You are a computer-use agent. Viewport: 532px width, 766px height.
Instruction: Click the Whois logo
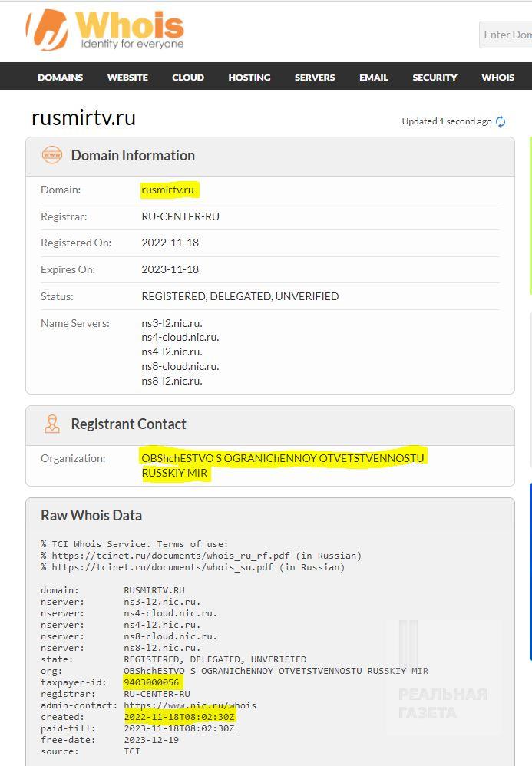point(105,29)
